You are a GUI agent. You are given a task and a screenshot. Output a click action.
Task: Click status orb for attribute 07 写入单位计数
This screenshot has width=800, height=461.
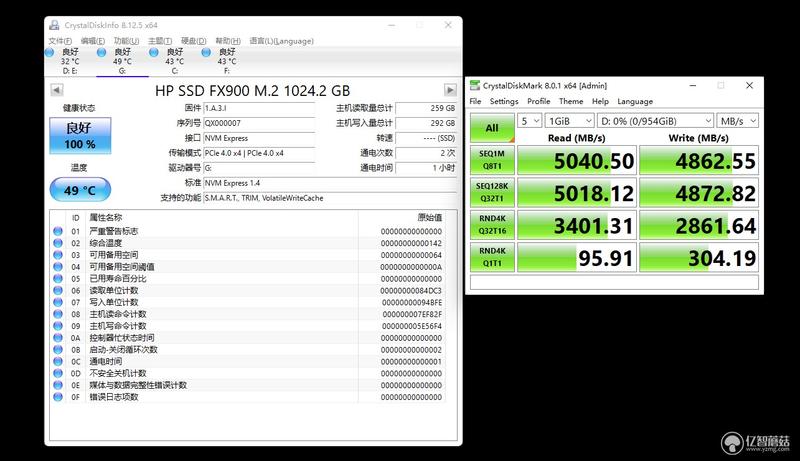tap(58, 302)
